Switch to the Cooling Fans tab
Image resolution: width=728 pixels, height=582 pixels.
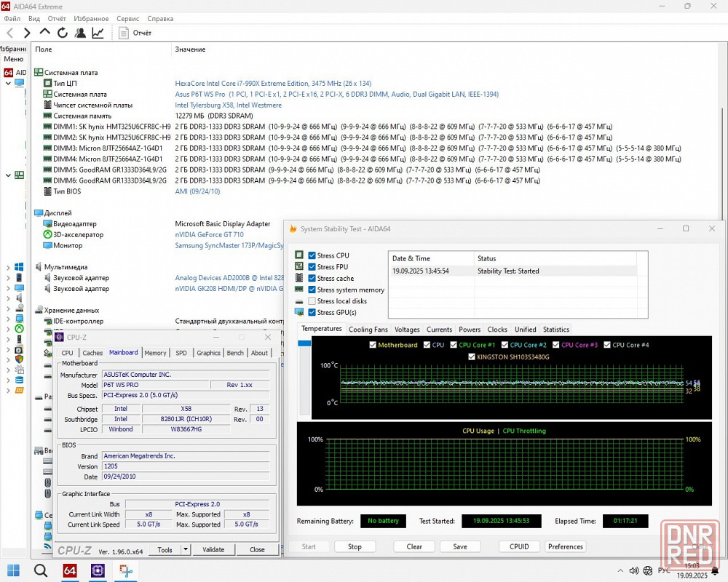click(368, 330)
